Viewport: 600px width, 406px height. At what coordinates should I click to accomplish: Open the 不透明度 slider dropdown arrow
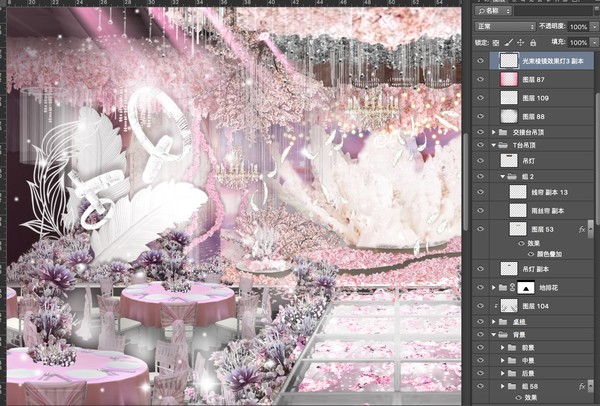[x=594, y=27]
